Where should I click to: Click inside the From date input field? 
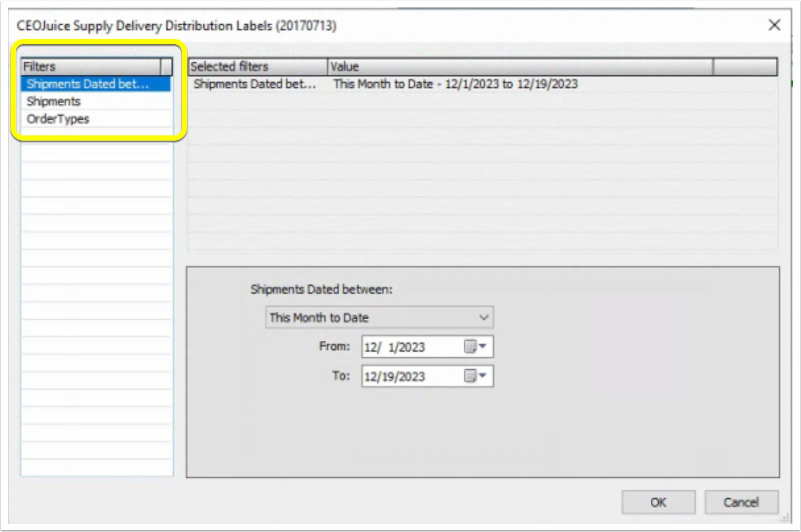(411, 347)
